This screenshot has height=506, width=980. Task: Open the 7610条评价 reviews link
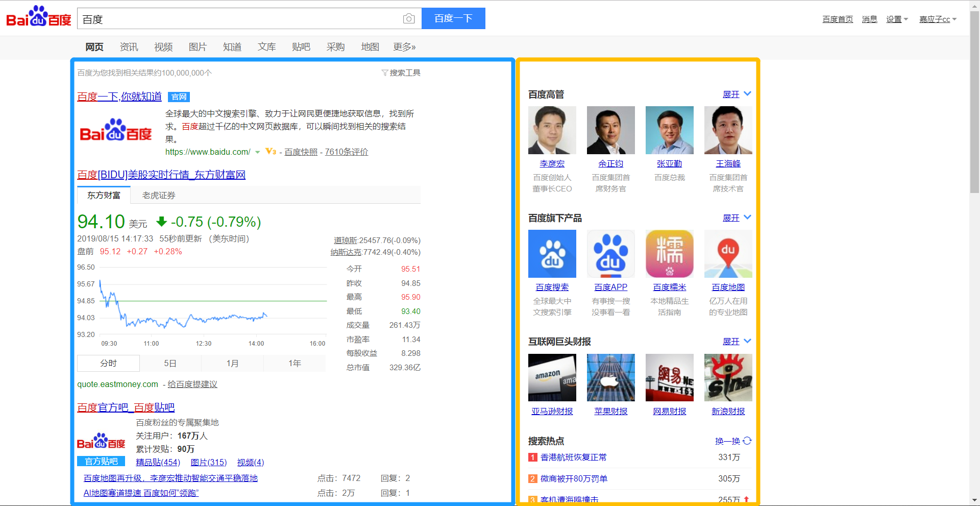[x=346, y=152]
